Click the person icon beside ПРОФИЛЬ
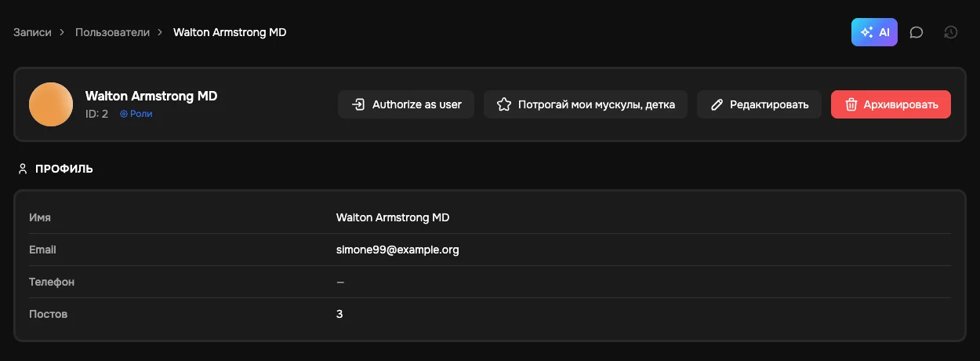The image size is (980, 361). 23,168
